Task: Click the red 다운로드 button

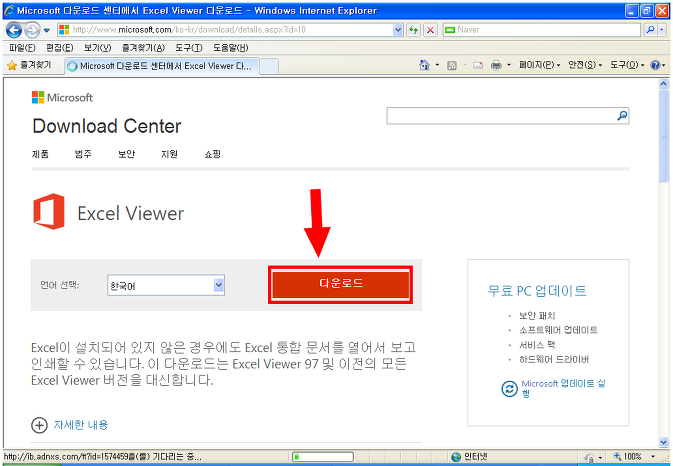Action: (x=341, y=284)
